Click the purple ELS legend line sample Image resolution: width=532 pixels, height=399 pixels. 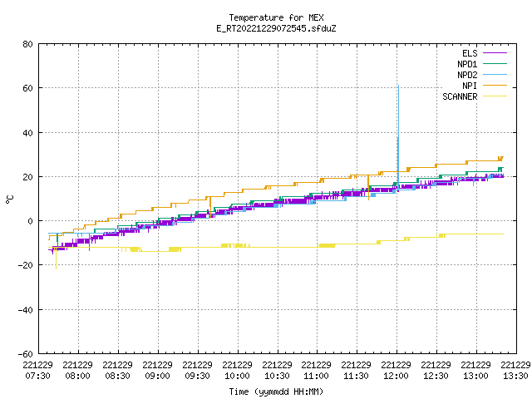pos(495,53)
